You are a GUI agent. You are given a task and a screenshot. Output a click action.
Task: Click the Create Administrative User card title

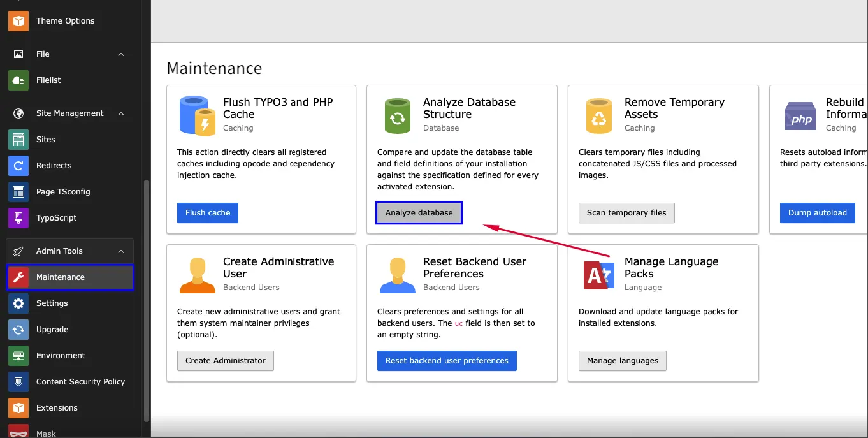[x=278, y=268]
